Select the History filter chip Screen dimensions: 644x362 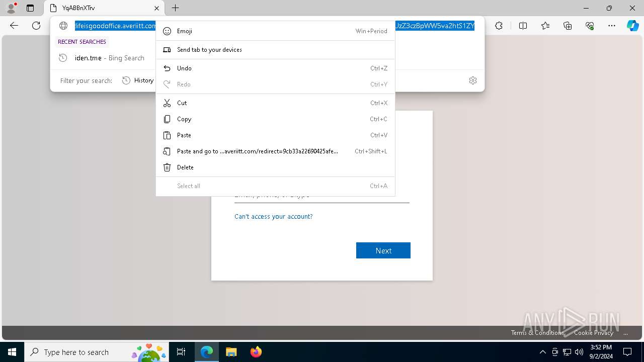click(138, 80)
